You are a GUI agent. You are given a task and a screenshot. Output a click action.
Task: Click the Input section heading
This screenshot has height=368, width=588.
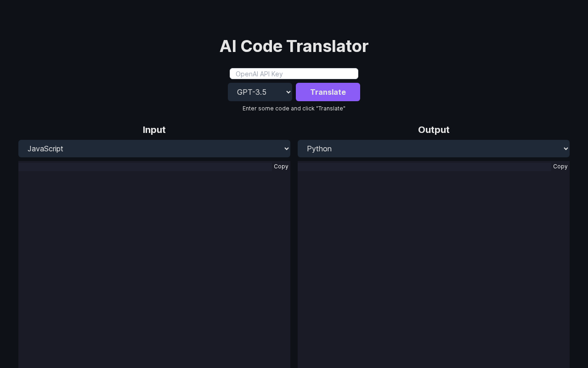pyautogui.click(x=154, y=130)
